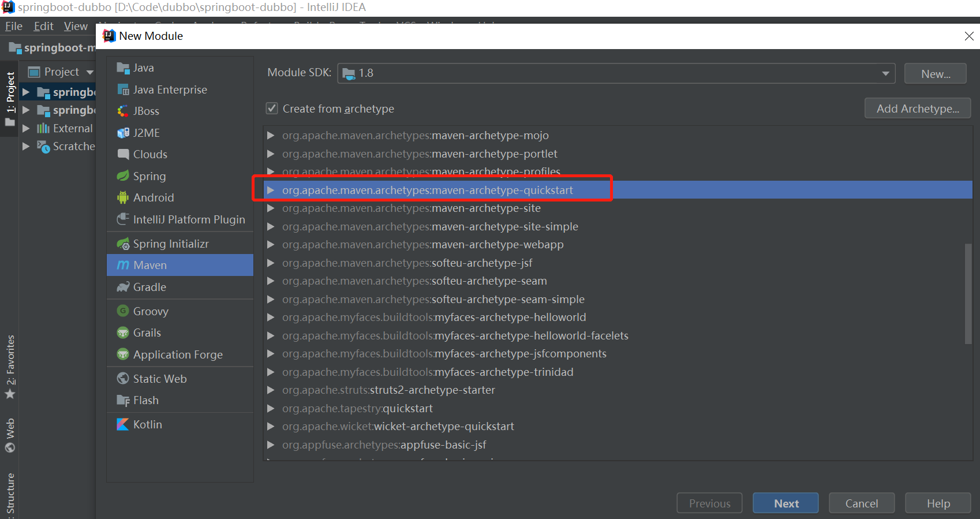
Task: Select the Flash folder icon
Action: point(123,400)
